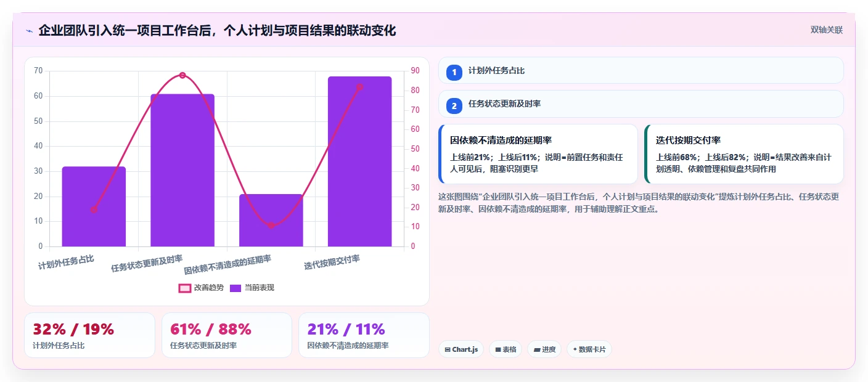Click the text 上线前68%；上线后82%

pyautogui.click(x=701, y=157)
